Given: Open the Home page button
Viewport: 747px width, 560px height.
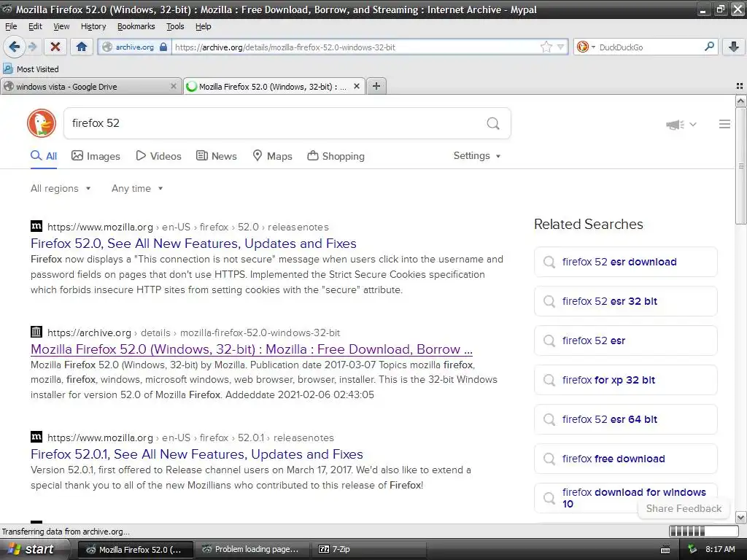Looking at the screenshot, I should pyautogui.click(x=82, y=47).
